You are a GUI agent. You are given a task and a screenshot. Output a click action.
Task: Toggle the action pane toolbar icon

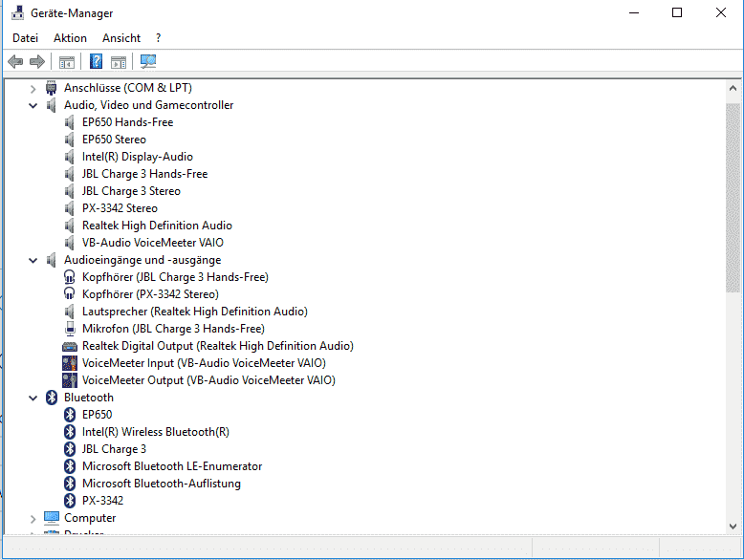tap(119, 62)
